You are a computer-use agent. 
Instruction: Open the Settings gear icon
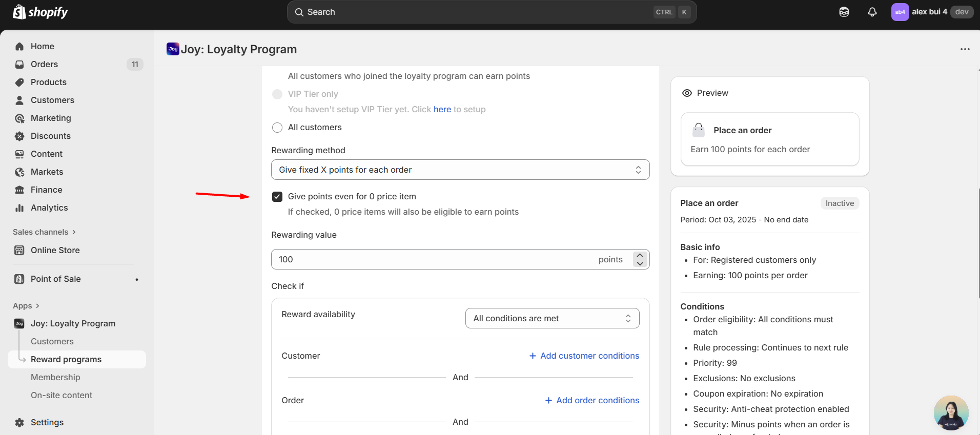pyautogui.click(x=19, y=423)
